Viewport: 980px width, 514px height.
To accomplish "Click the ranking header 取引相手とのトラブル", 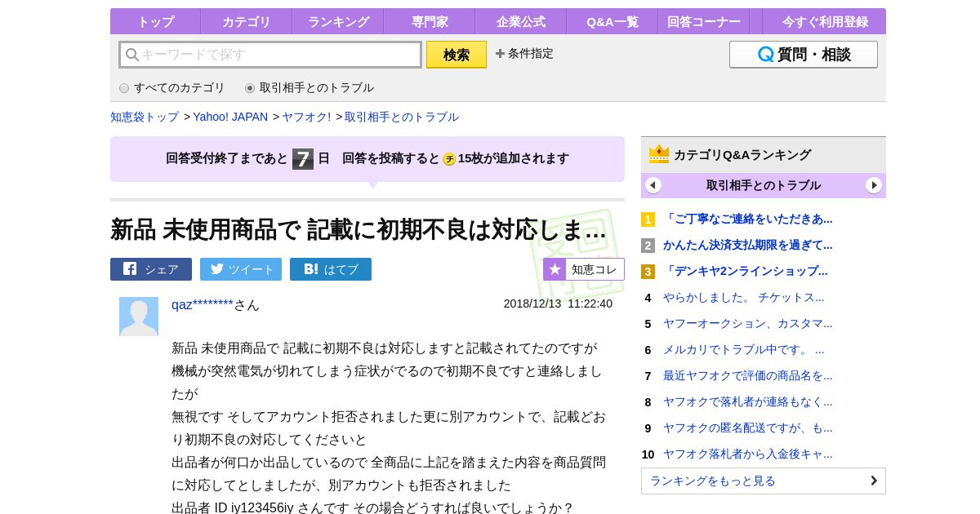I will (x=764, y=185).
